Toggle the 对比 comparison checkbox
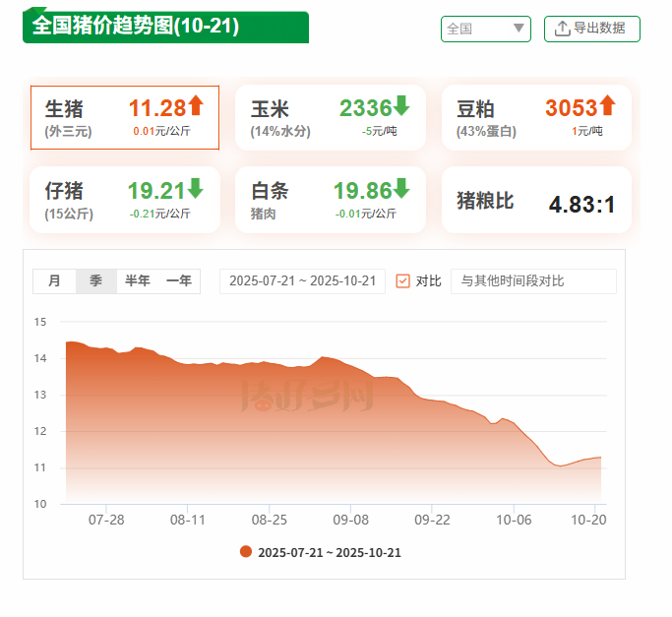 [x=402, y=281]
